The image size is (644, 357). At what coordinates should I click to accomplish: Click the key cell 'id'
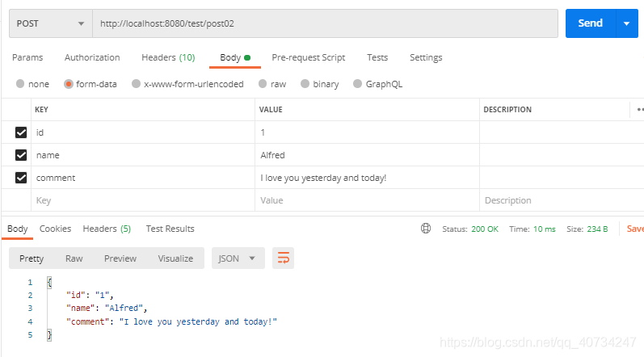[x=143, y=132]
